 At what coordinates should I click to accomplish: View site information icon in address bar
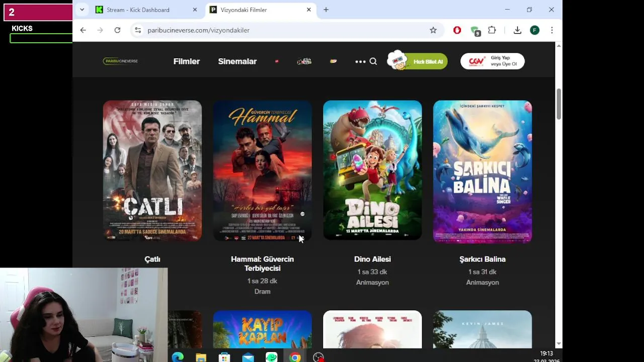coord(138,30)
